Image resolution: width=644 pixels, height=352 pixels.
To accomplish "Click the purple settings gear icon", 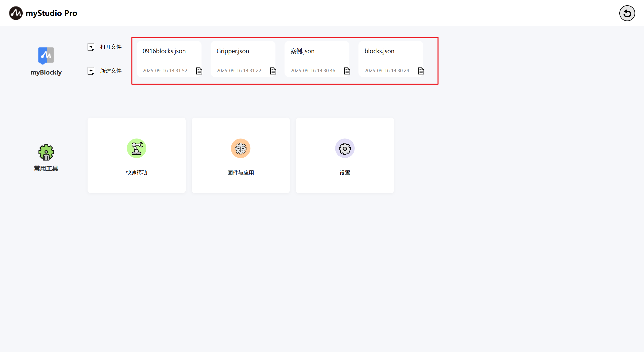I will point(345,148).
